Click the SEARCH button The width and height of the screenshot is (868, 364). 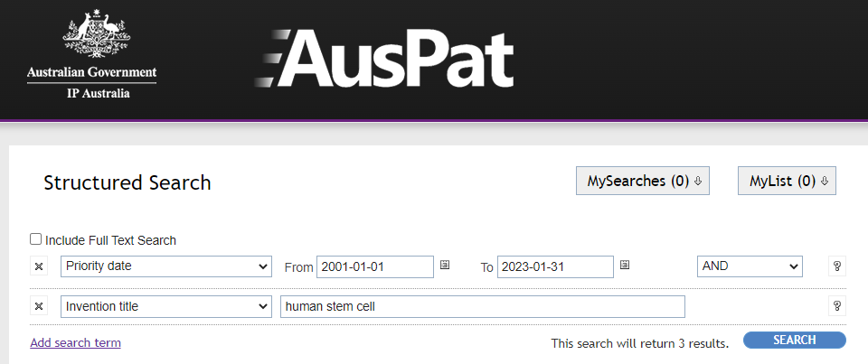pyautogui.click(x=795, y=341)
